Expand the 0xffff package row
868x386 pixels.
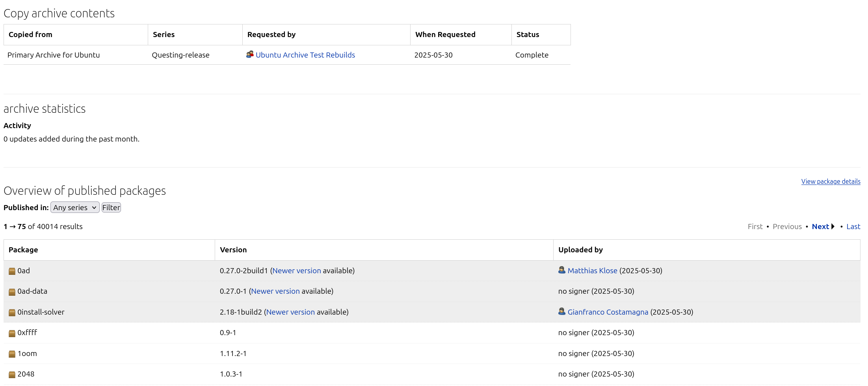(27, 333)
